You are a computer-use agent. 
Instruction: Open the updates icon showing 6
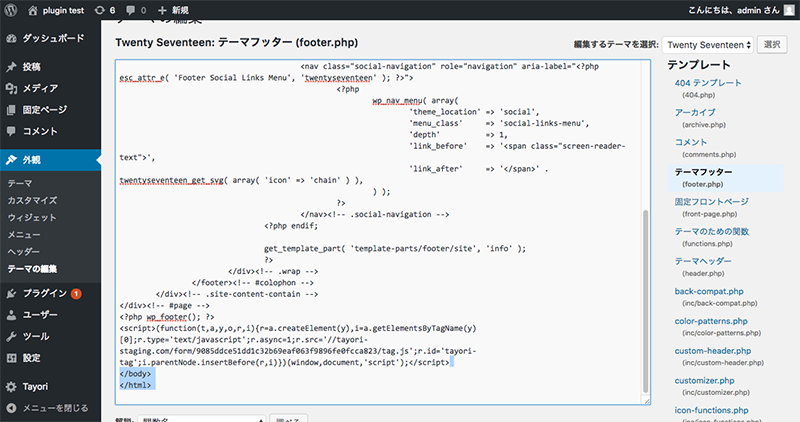click(x=99, y=10)
